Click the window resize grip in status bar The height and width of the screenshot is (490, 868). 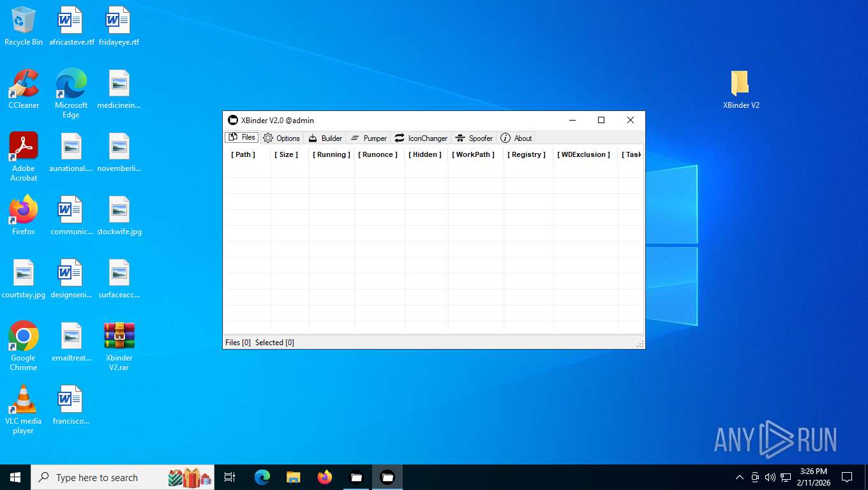pyautogui.click(x=640, y=344)
